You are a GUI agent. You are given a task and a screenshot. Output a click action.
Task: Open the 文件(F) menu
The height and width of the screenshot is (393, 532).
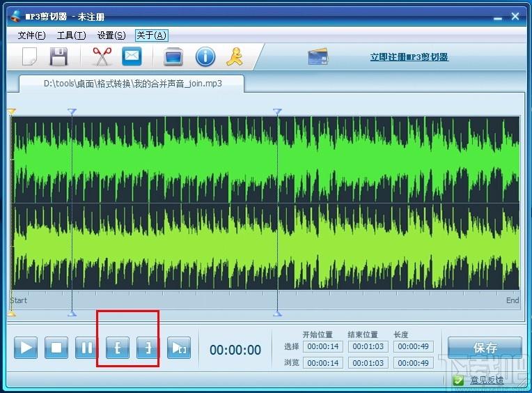pos(31,36)
